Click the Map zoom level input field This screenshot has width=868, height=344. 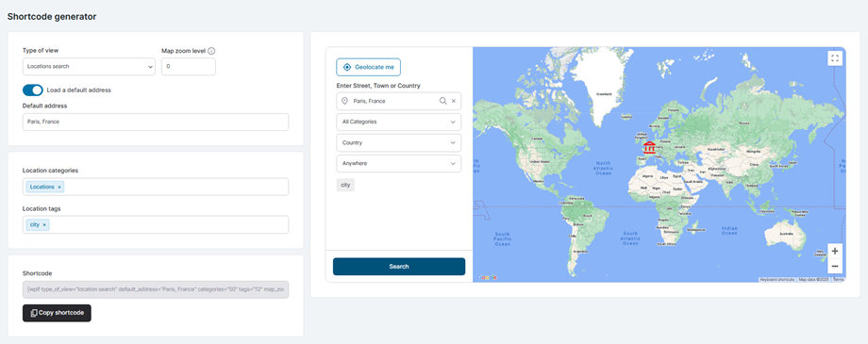tap(188, 66)
